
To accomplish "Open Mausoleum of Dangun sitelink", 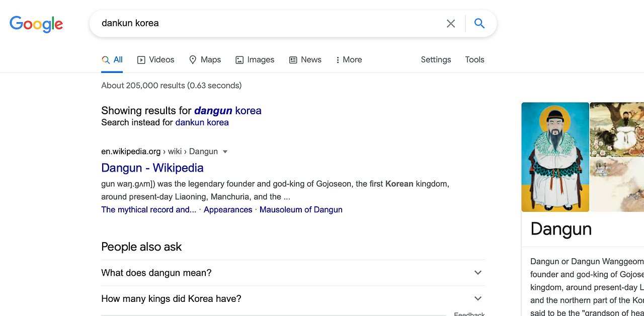I will [301, 209].
